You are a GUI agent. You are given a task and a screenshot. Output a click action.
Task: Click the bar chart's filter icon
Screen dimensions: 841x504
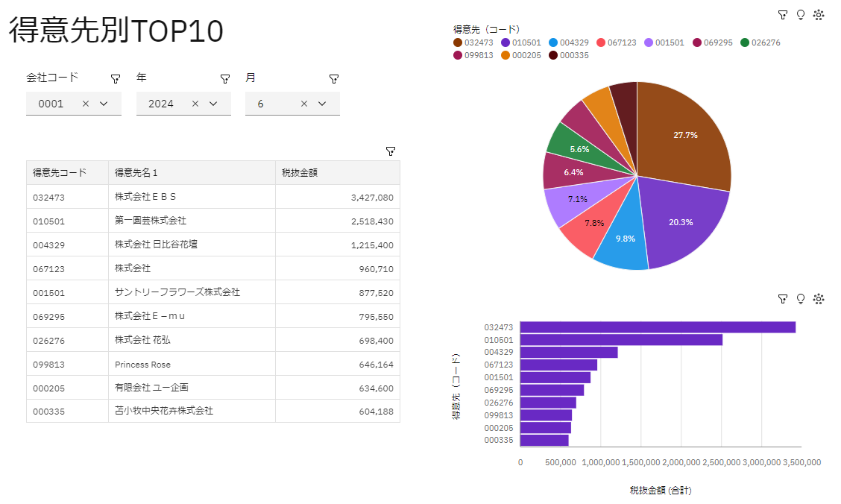782,299
